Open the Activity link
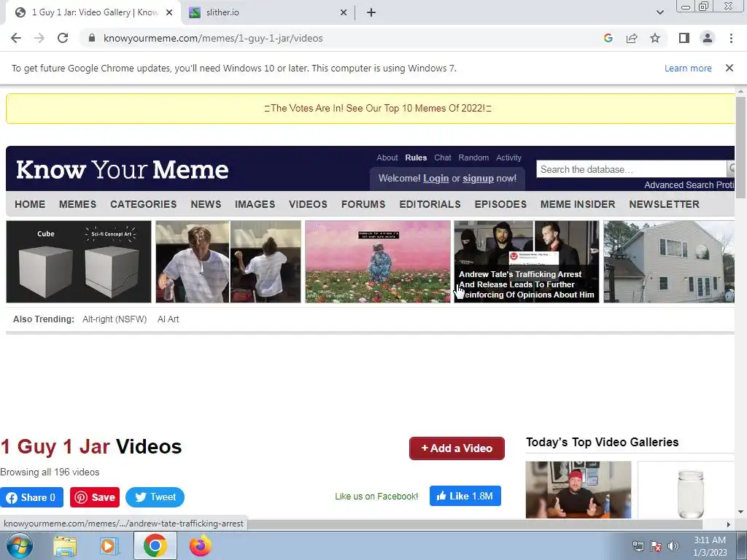Screen dimensions: 747x560 [x=508, y=157]
